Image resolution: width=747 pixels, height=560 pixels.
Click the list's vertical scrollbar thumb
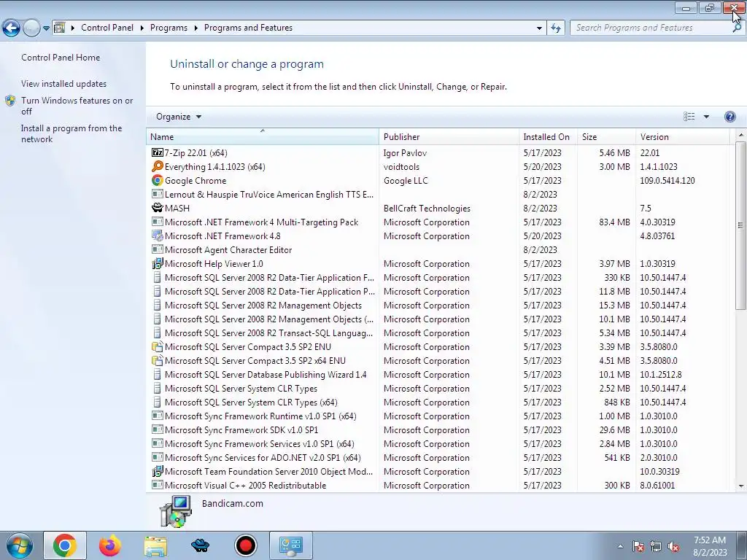pyautogui.click(x=740, y=225)
